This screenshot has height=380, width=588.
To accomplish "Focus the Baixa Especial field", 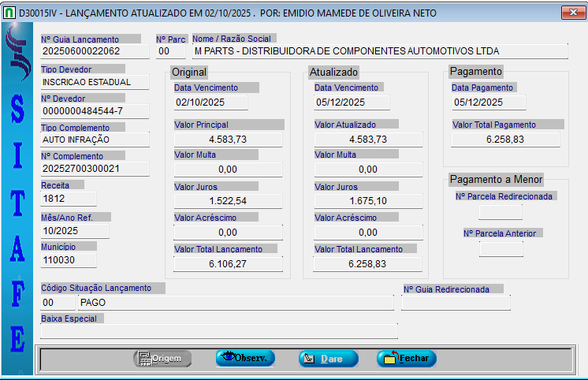I will click(x=218, y=331).
